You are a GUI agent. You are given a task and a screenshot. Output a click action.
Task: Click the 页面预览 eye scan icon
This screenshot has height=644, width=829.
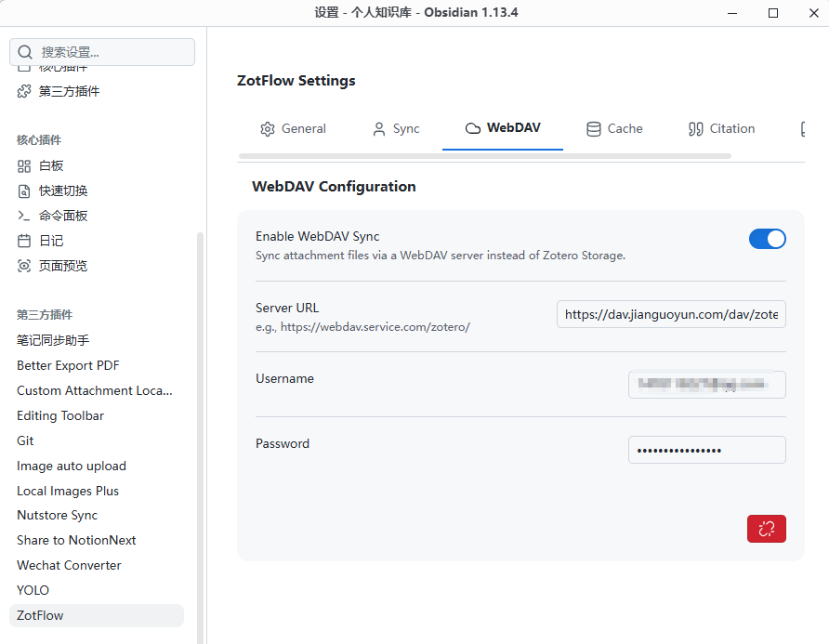24,266
